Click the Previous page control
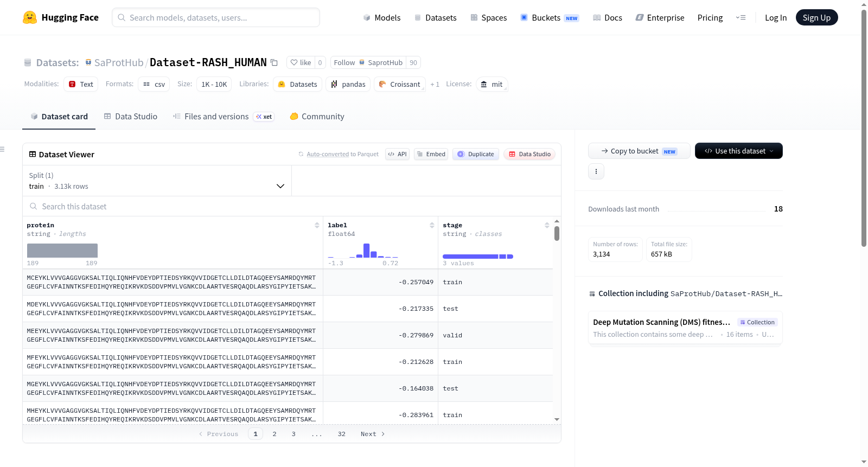 219,434
